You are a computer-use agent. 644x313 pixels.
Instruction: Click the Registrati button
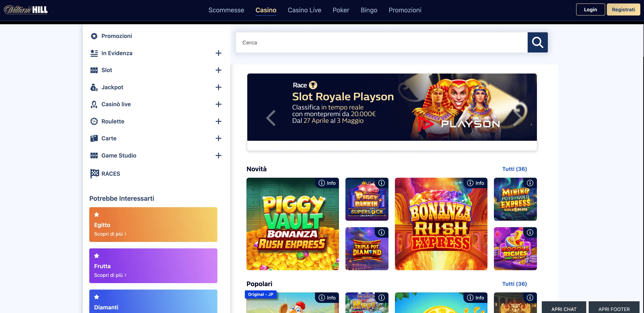(623, 9)
